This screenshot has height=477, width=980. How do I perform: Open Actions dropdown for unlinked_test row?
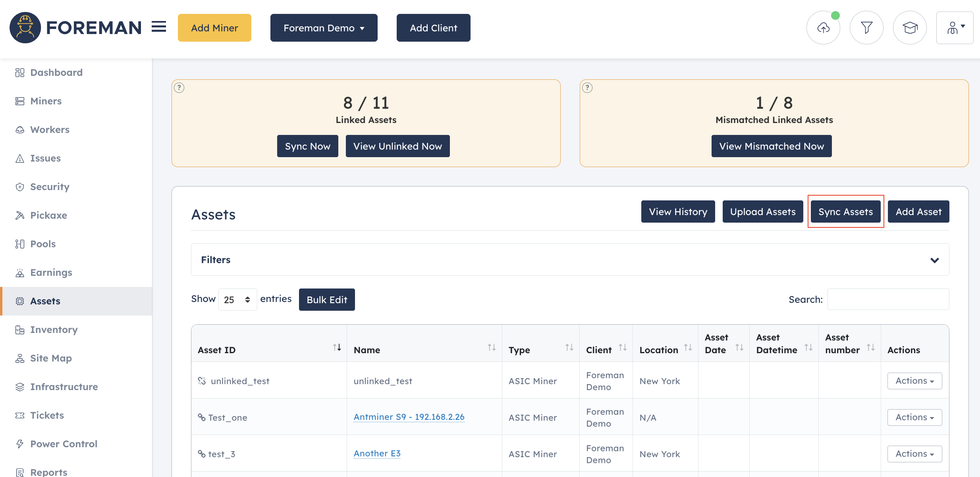914,381
